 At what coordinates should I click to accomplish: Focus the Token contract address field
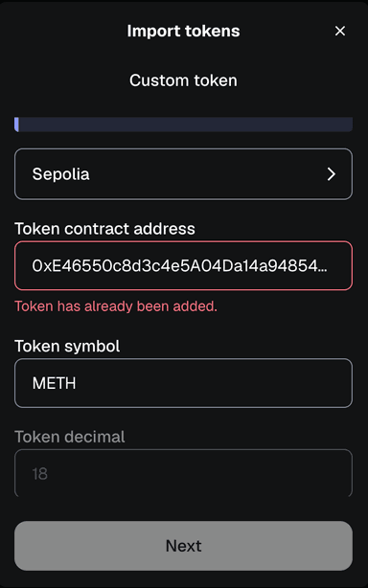pos(183,265)
